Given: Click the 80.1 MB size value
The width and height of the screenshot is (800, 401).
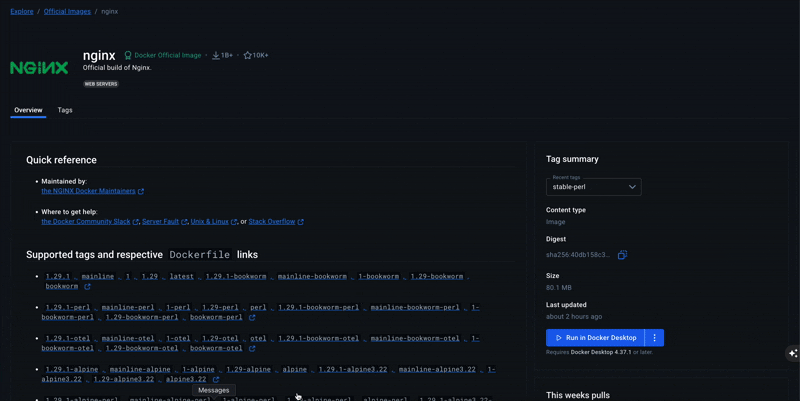Looking at the screenshot, I should tap(559, 288).
